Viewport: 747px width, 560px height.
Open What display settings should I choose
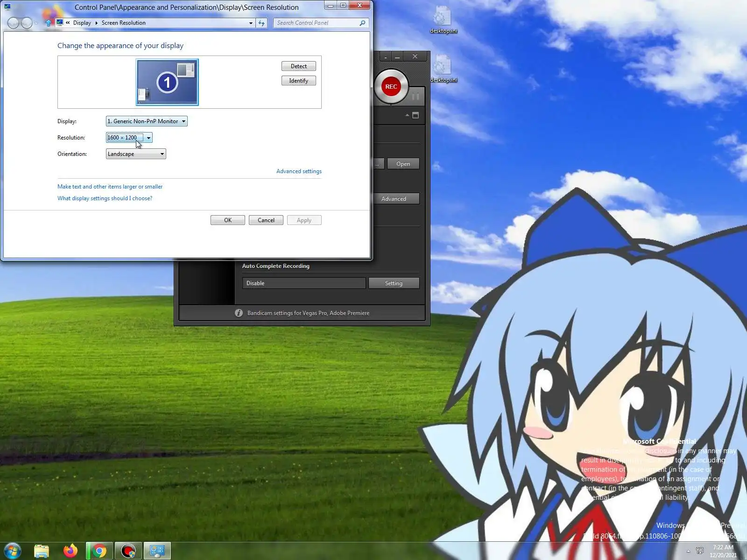click(105, 198)
